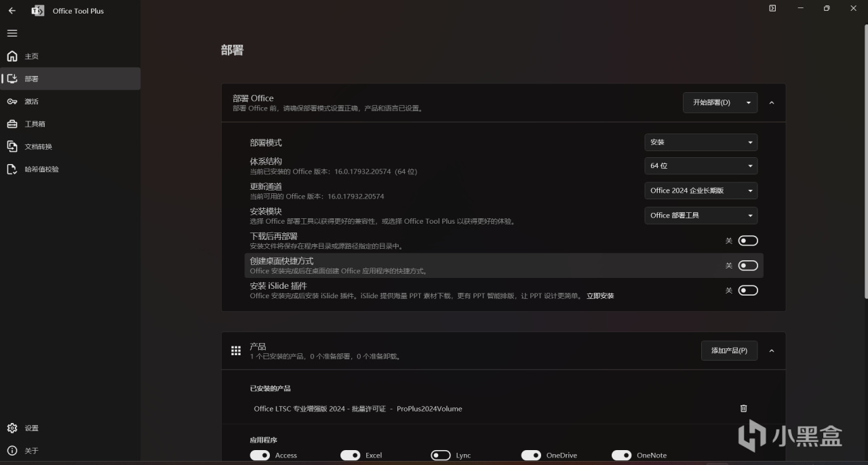This screenshot has height=465, width=868.
Task: Open 设置 from the sidebar
Action: tap(71, 428)
